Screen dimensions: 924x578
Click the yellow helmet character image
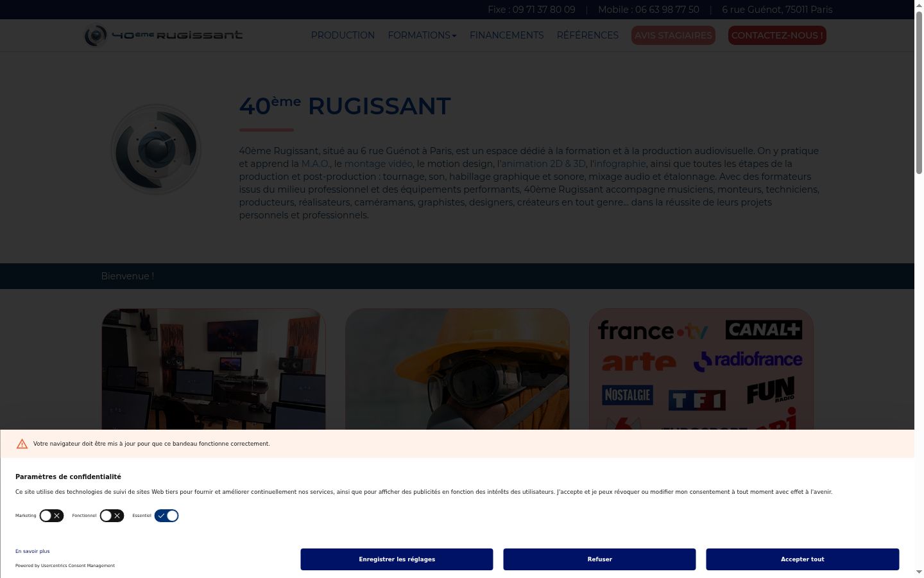[x=458, y=369]
